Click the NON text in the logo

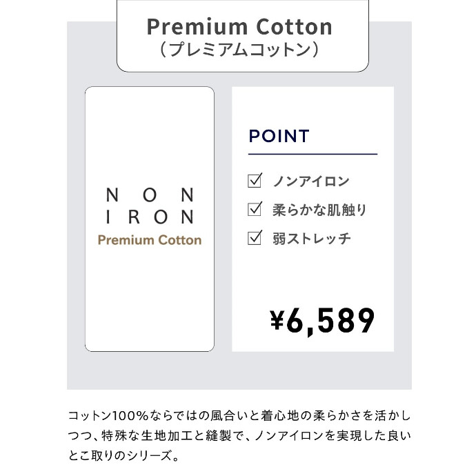coord(150,195)
